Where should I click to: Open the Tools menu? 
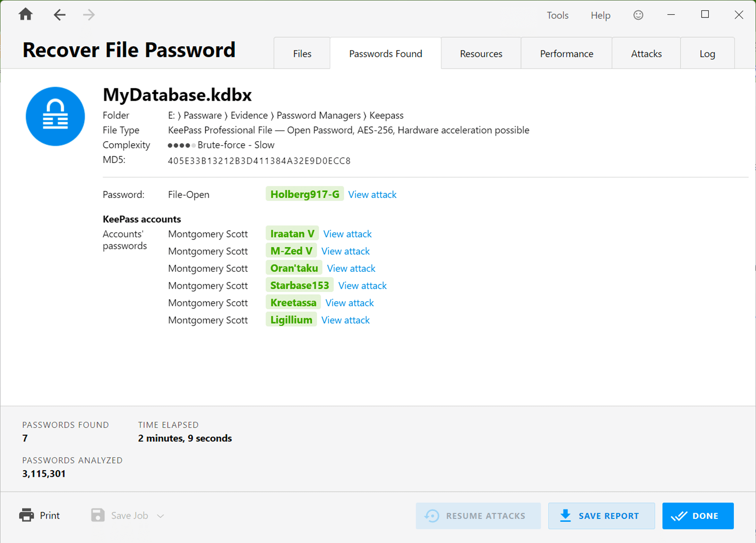tap(558, 15)
